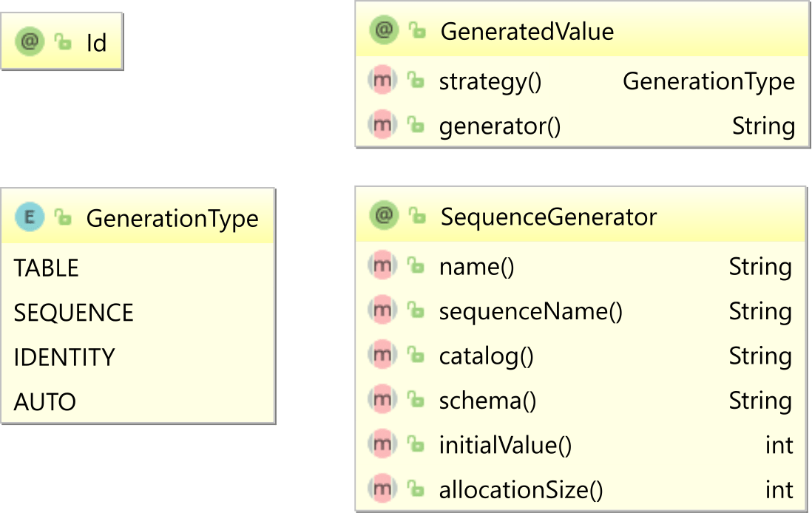Click the annotation icon beside SequenceGenerator
This screenshot has width=812, height=513.
coord(384,216)
